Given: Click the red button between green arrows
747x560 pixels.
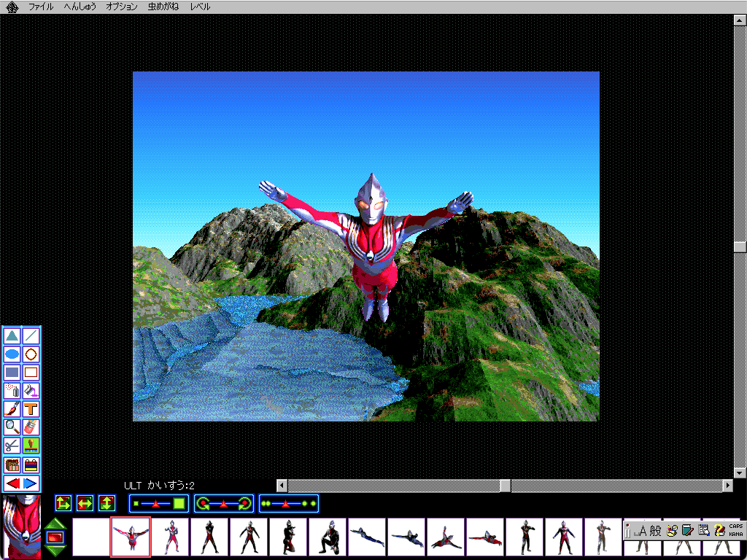Looking at the screenshot, I should (55, 537).
